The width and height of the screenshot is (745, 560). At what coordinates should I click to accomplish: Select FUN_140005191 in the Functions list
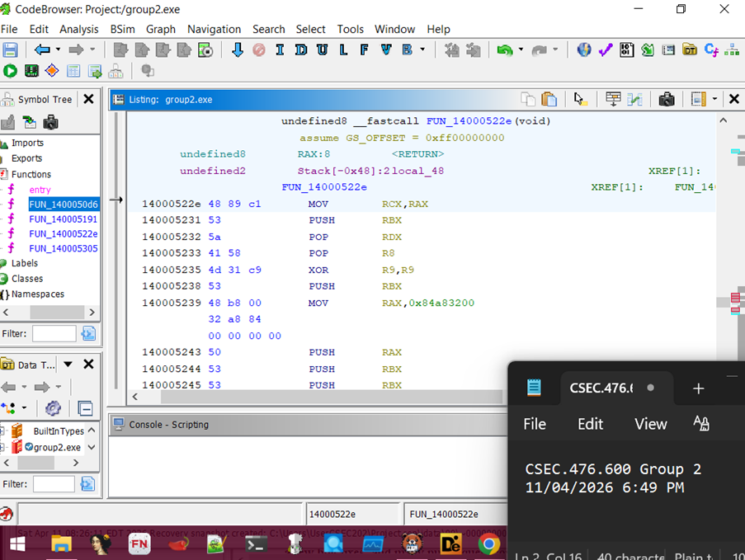pyautogui.click(x=63, y=219)
